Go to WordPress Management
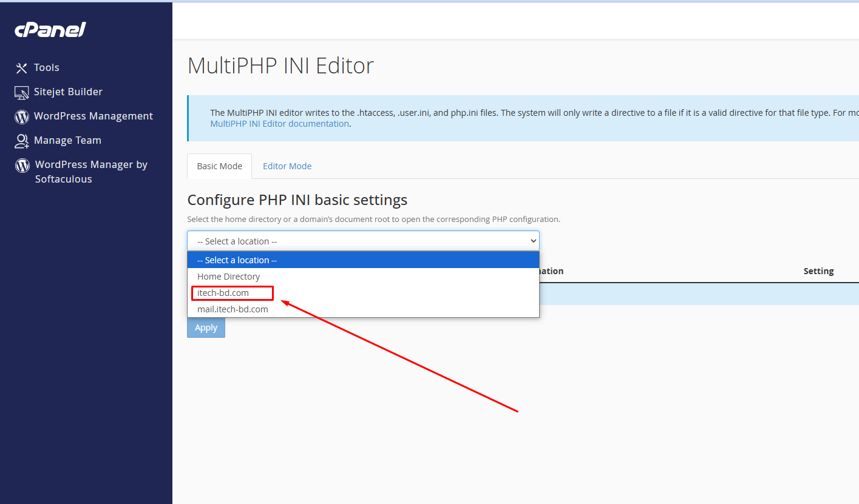The height and width of the screenshot is (504, 859). coord(93,116)
